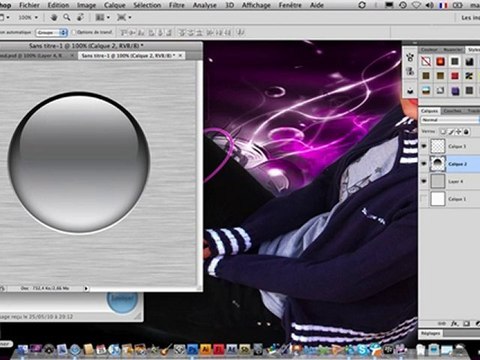
Task: Lock image pixels with brush lock icon
Action: (451, 132)
